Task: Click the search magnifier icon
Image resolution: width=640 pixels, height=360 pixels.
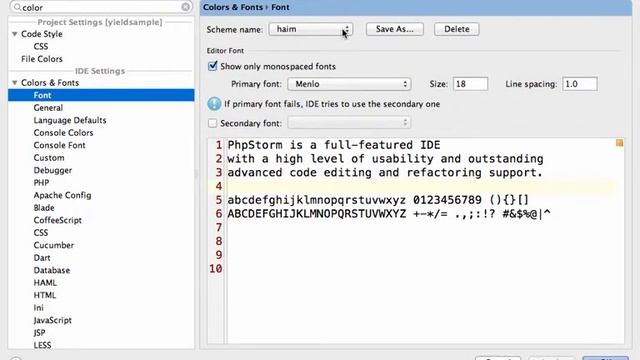Action: [17, 7]
